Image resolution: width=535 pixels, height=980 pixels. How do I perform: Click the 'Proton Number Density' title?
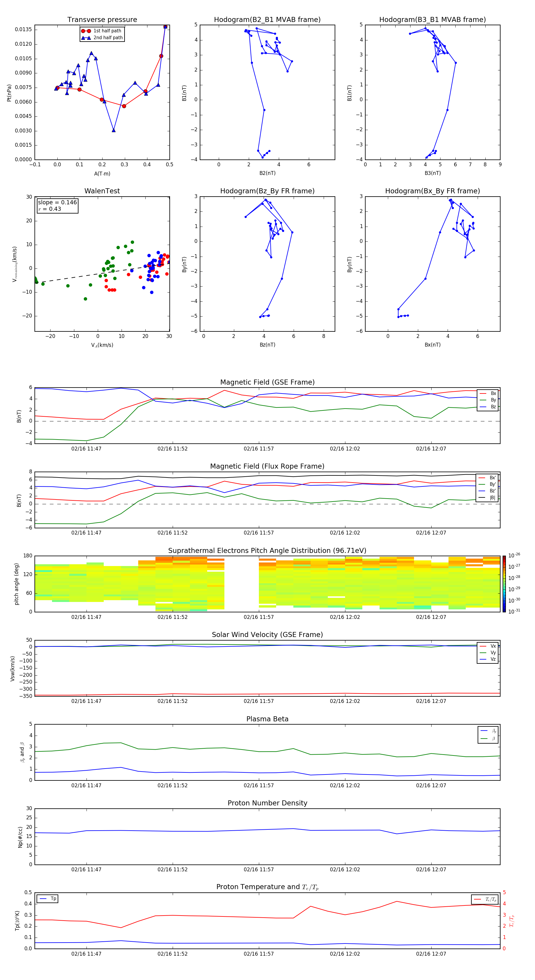tap(267, 803)
